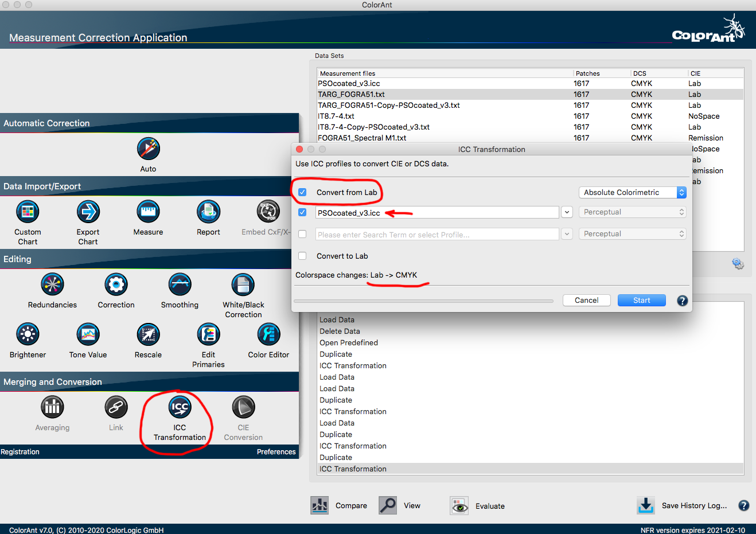This screenshot has height=534, width=756.
Task: Open the Color Editor tool
Action: pos(268,334)
